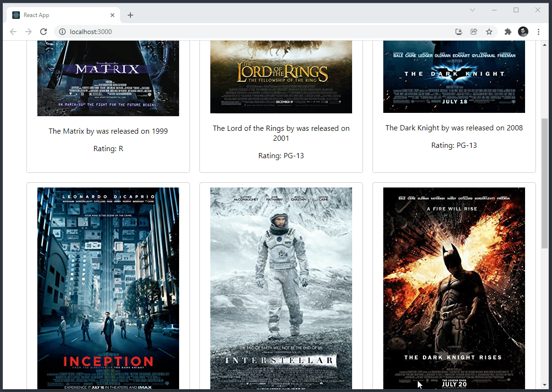Open the Chrome three-dot menu
Image resolution: width=552 pixels, height=392 pixels.
coord(538,32)
